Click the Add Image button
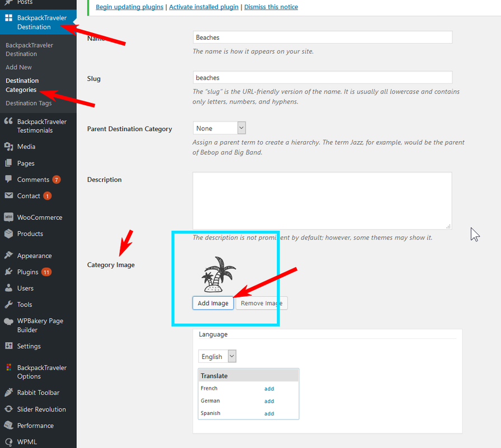The width and height of the screenshot is (501, 448). (x=213, y=303)
